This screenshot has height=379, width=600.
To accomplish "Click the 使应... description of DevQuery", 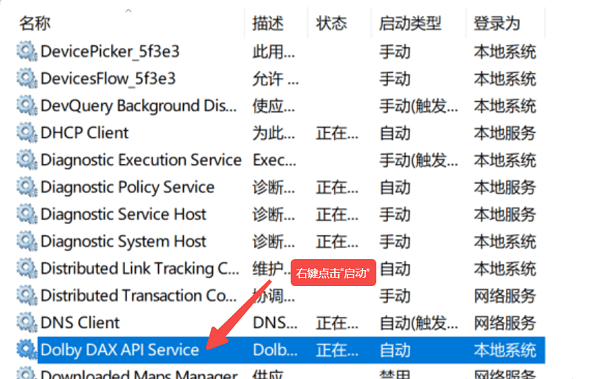I will click(274, 106).
